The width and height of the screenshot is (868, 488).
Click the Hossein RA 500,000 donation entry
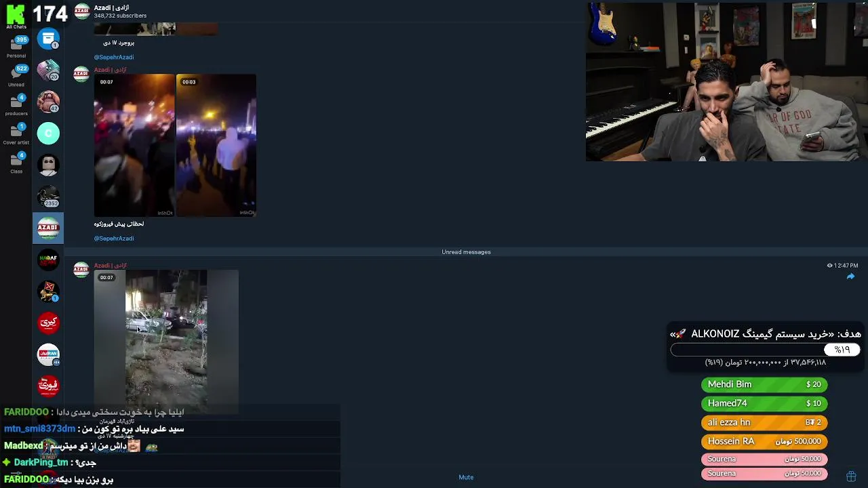[764, 441]
